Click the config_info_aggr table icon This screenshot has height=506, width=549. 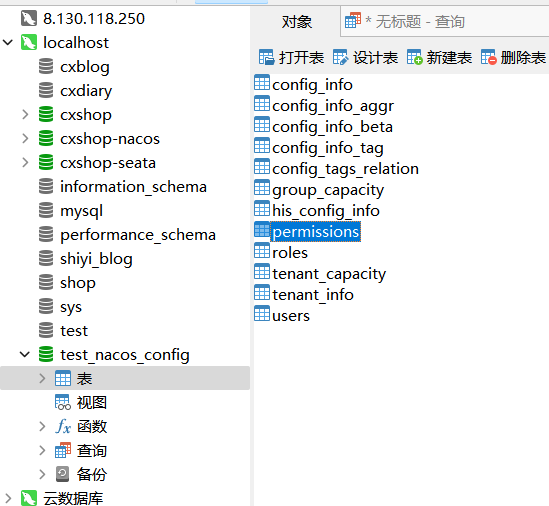(262, 104)
